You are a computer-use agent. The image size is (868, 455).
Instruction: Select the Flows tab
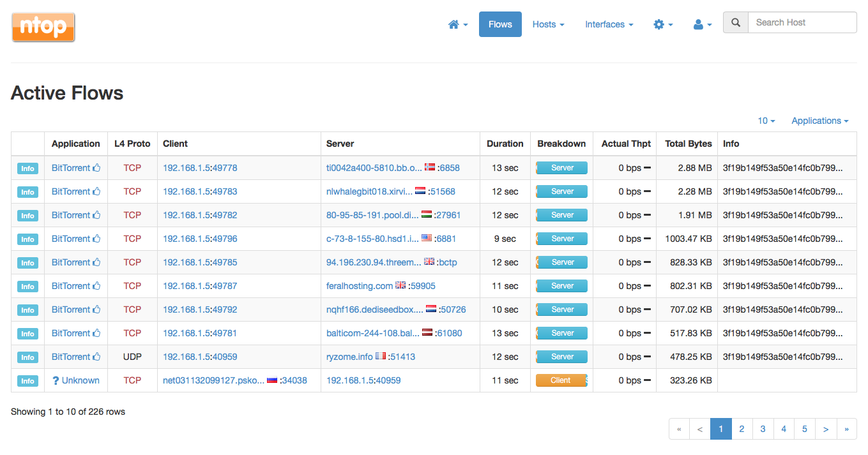[500, 24]
